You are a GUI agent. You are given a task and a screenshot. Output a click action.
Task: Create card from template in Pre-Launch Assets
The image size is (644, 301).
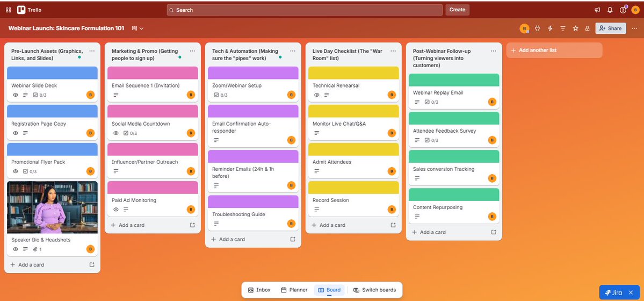(92, 265)
